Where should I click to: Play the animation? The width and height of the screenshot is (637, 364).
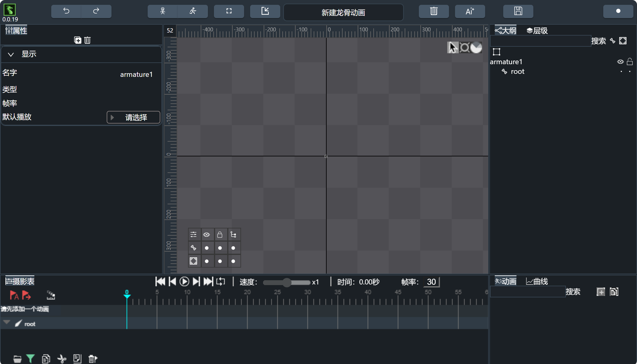pyautogui.click(x=184, y=282)
